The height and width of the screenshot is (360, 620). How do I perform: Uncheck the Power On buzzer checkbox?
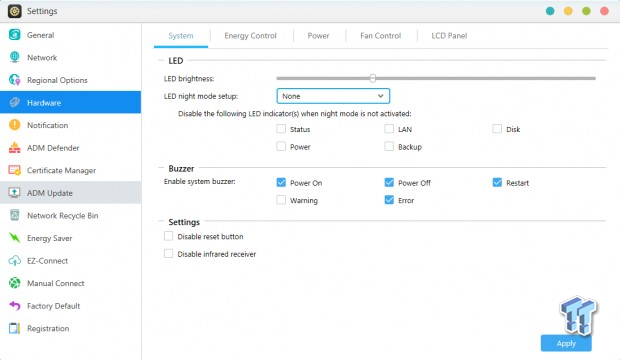281,182
